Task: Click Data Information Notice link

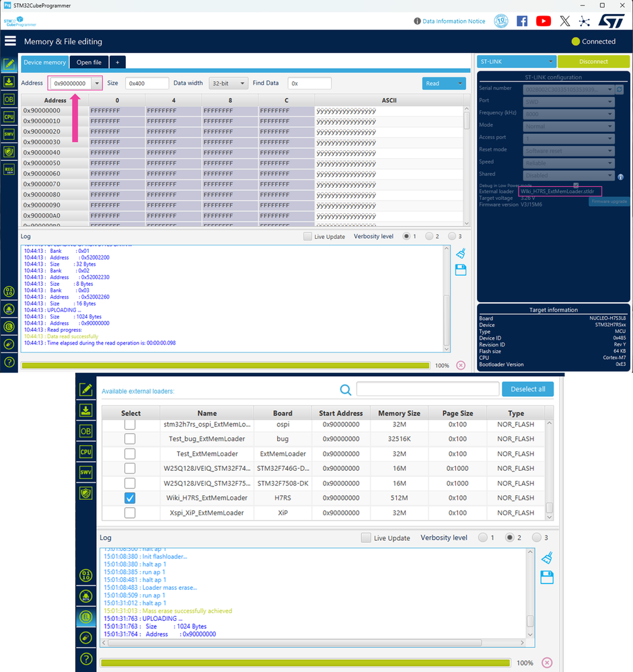Action: coord(454,21)
